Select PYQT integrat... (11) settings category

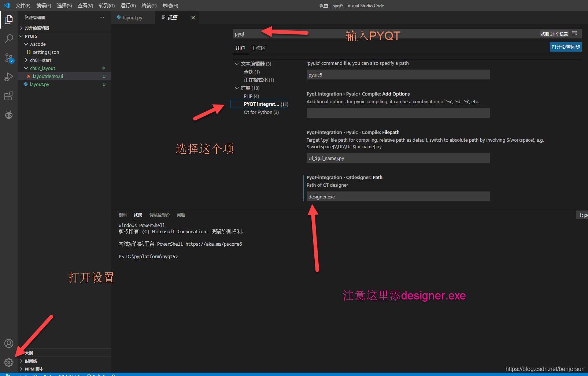pyautogui.click(x=259, y=104)
